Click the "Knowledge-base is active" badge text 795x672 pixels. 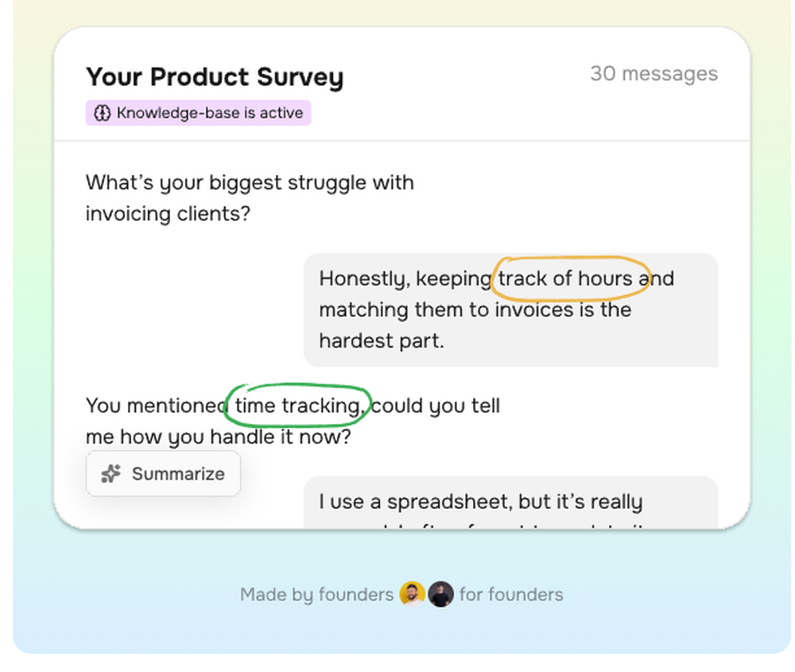[209, 113]
